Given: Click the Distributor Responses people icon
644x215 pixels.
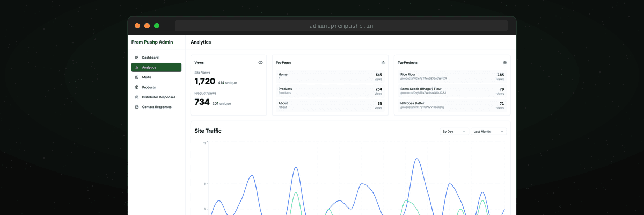Looking at the screenshot, I should (137, 97).
